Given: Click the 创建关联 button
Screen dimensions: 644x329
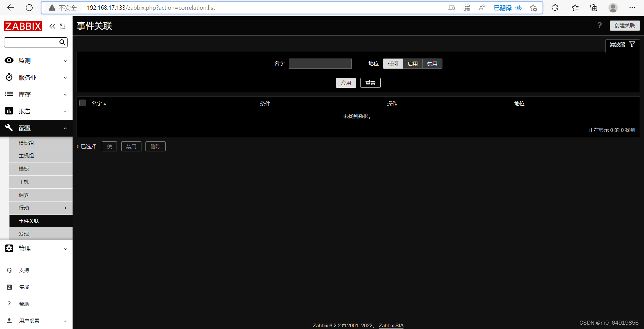Looking at the screenshot, I should tap(625, 26).
